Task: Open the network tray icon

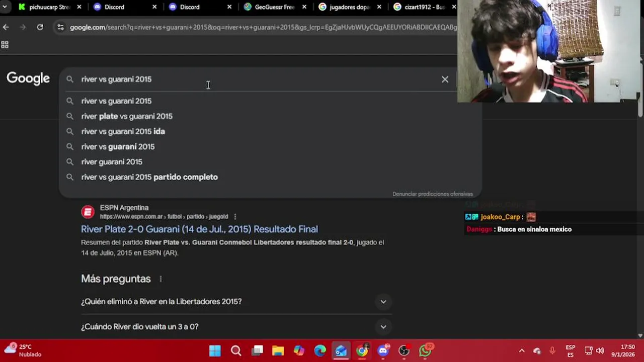Action: coord(588,351)
